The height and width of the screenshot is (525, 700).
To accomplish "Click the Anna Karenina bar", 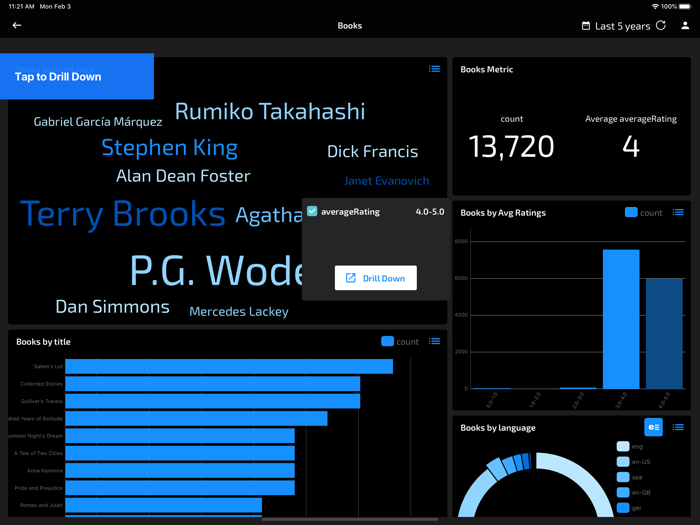I will tap(180, 471).
